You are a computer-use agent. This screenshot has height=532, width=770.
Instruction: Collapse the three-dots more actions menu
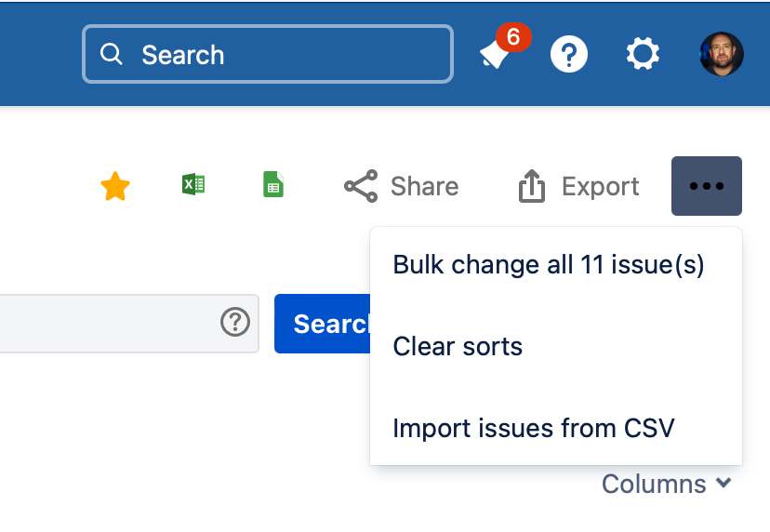707,186
